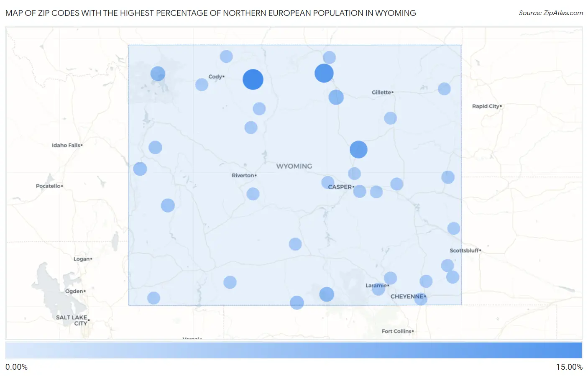Click the Rapid City label
Image resolution: width=588 pixels, height=376 pixels.
point(486,106)
